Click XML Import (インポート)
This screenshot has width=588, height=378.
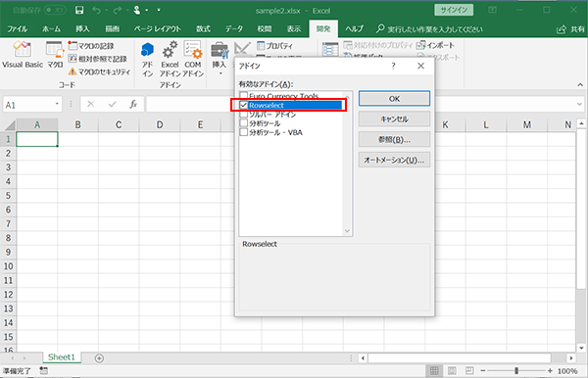[436, 45]
